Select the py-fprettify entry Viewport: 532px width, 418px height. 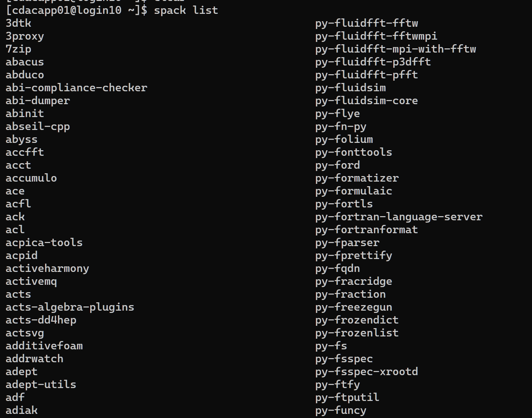point(354,255)
